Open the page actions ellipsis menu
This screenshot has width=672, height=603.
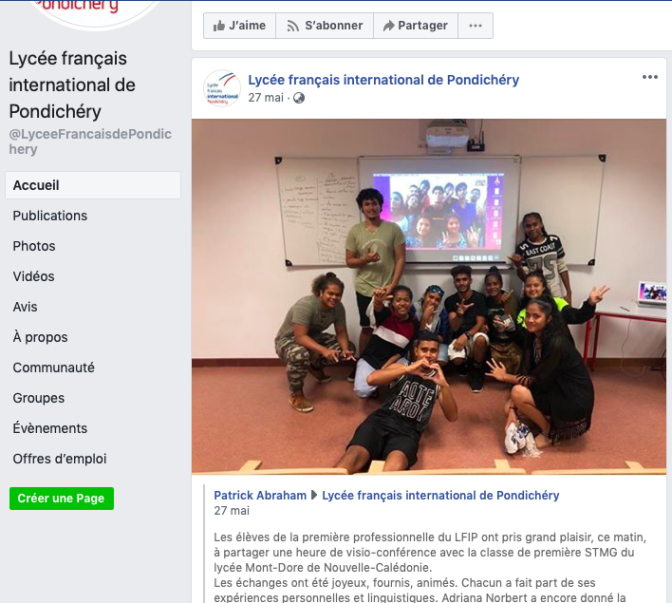[475, 26]
